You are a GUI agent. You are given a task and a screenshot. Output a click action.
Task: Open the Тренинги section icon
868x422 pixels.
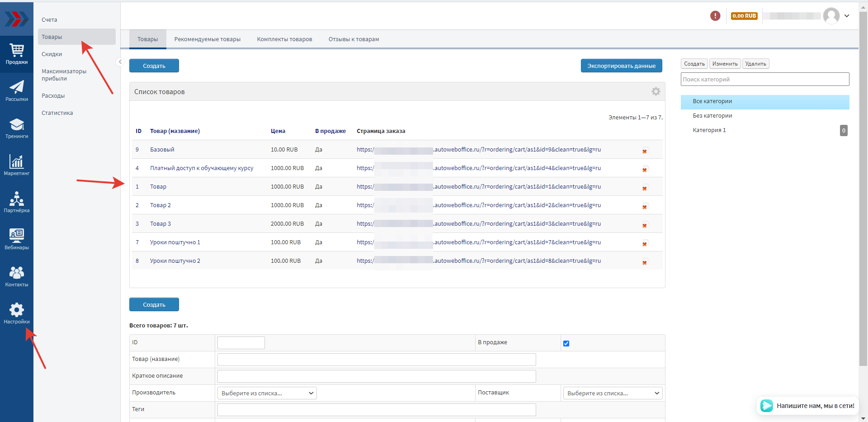coord(17,128)
